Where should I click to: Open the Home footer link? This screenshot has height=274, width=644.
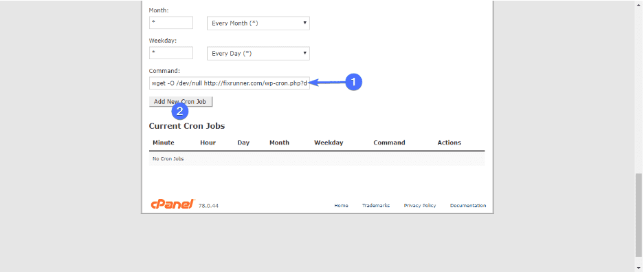click(x=342, y=206)
